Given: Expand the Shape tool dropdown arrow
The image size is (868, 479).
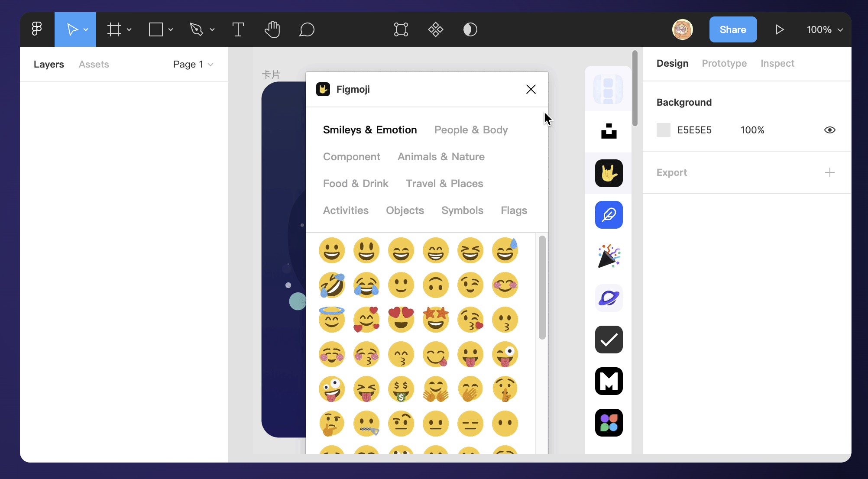Looking at the screenshot, I should (x=171, y=29).
